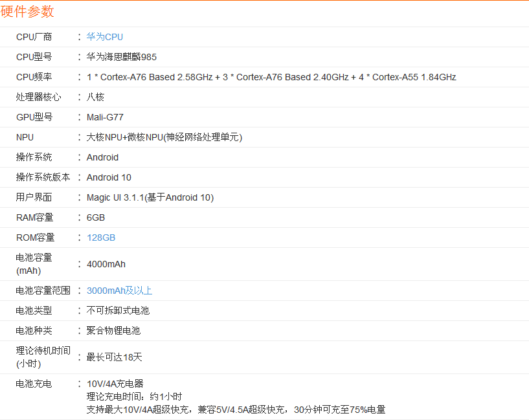Select the 4000mAh battery capacity text
The image size is (529, 420).
106,264
